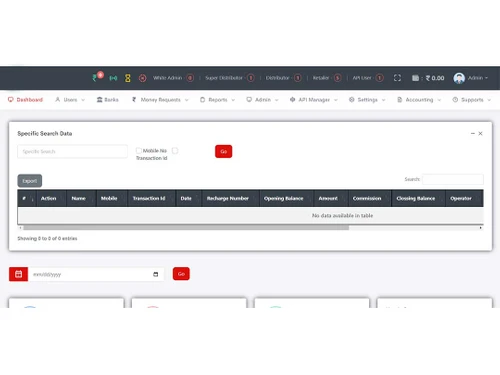Open the Reports menu
This screenshot has height=375, width=500.
pyautogui.click(x=218, y=100)
